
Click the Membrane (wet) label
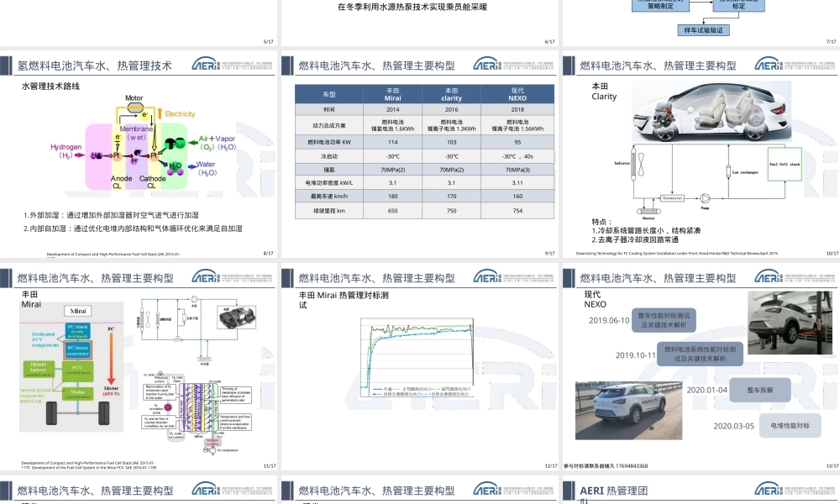136,133
